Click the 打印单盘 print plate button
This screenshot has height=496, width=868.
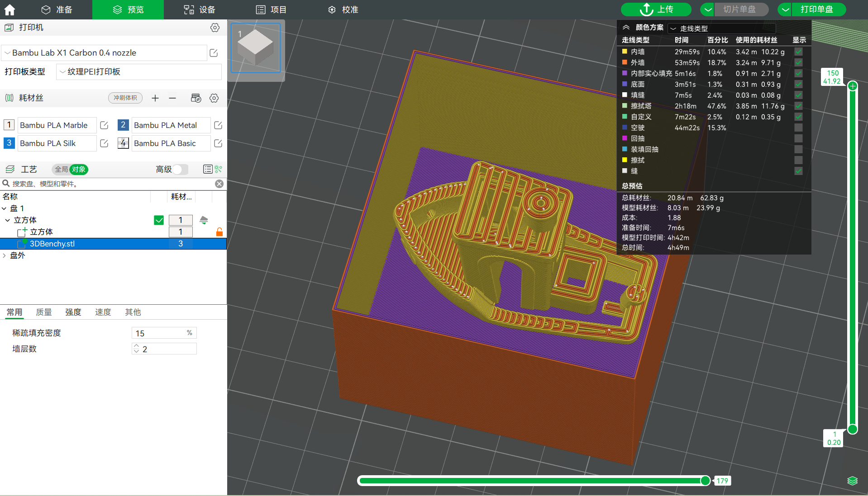tap(819, 9)
